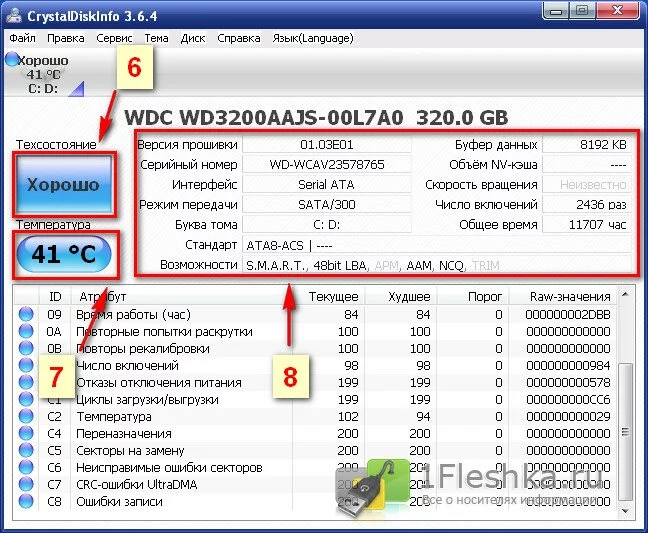Select the Отказы отключения питания row
This screenshot has width=648, height=533.
pos(315,382)
